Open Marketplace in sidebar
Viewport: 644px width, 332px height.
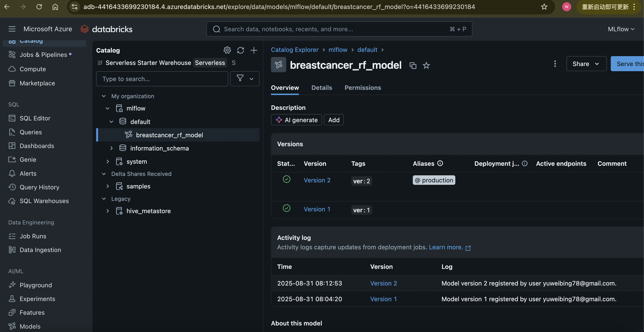tap(37, 83)
